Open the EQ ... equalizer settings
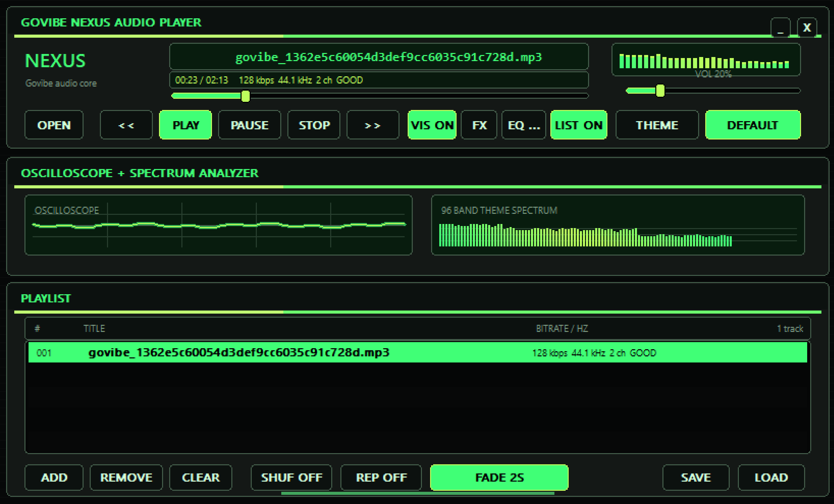Screen dimensions: 834x504 click(x=524, y=125)
